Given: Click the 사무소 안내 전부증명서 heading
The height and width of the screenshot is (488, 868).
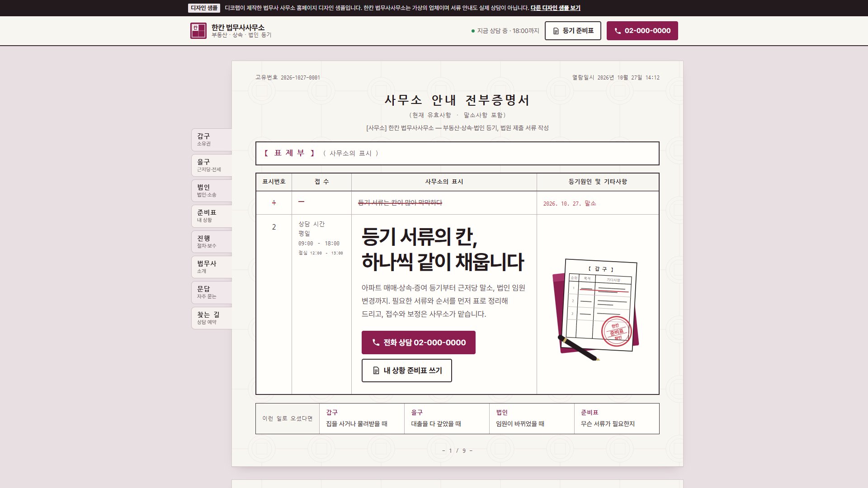Looking at the screenshot, I should coord(457,100).
